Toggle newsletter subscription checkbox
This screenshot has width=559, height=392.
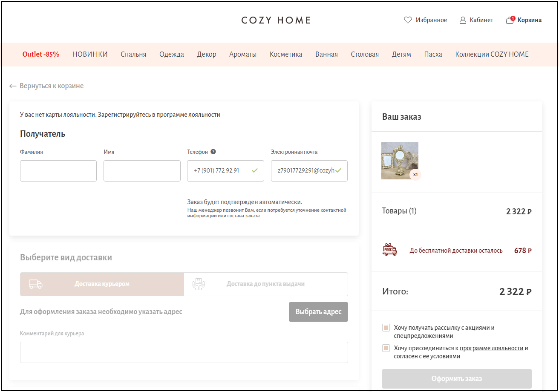pyautogui.click(x=386, y=328)
